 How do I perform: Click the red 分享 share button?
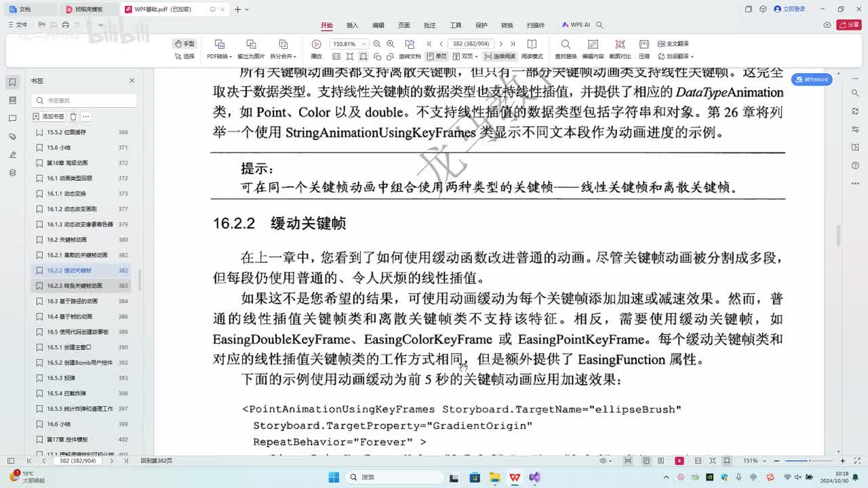(848, 25)
